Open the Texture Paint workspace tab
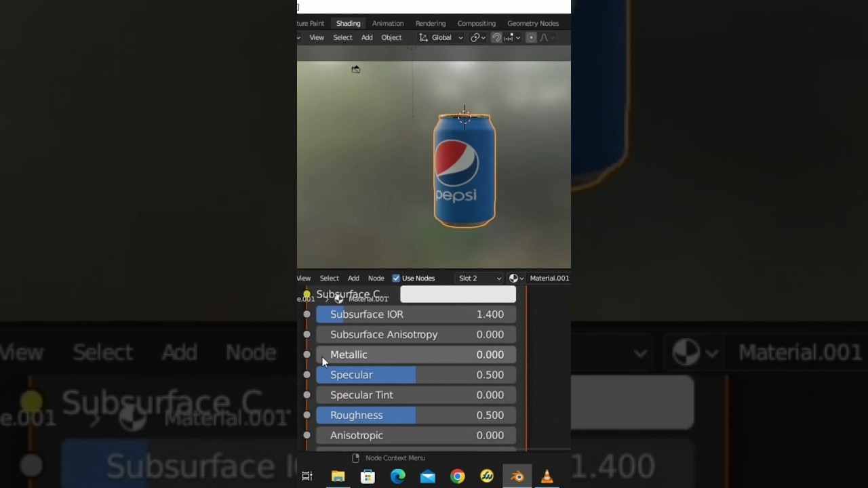The height and width of the screenshot is (488, 868). [311, 23]
